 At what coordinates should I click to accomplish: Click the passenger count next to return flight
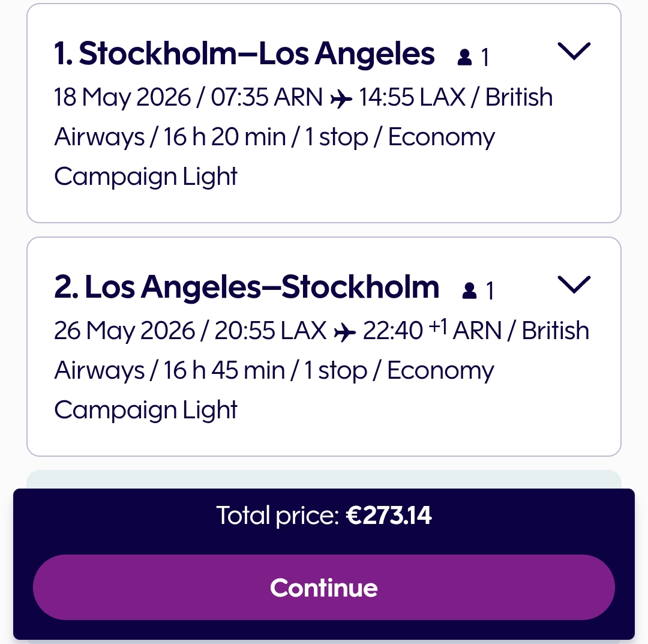point(490,290)
